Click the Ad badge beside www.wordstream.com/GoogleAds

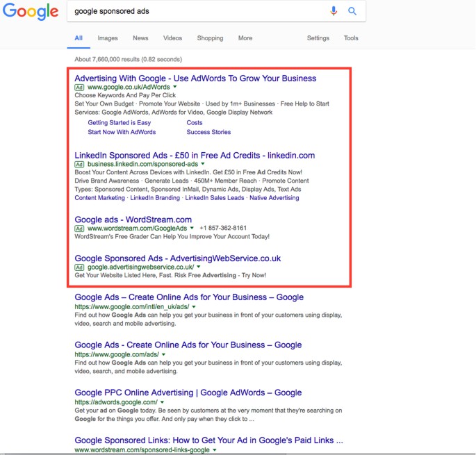click(x=79, y=229)
